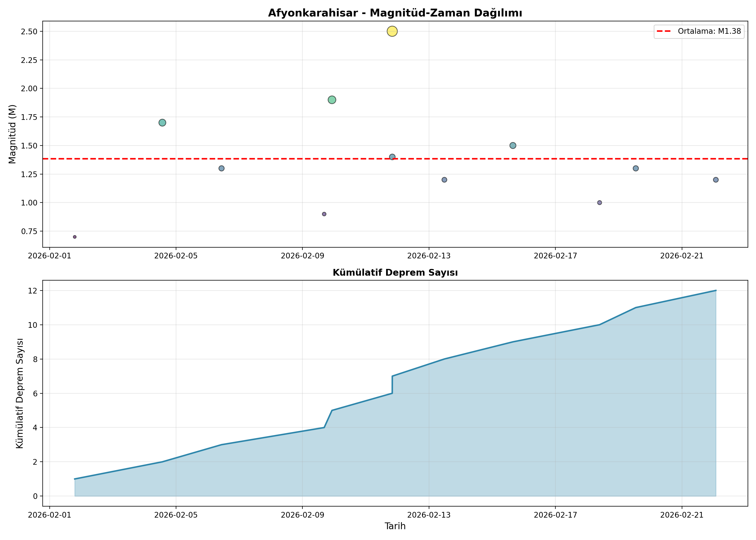Click the 'Ortalama: M1.38' legend label
756x540 pixels.
pyautogui.click(x=710, y=31)
